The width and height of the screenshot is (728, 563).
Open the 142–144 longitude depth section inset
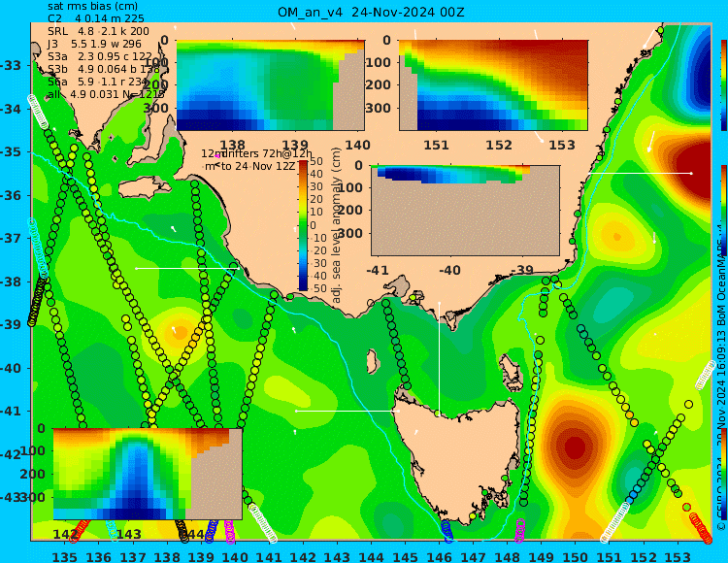148,474
